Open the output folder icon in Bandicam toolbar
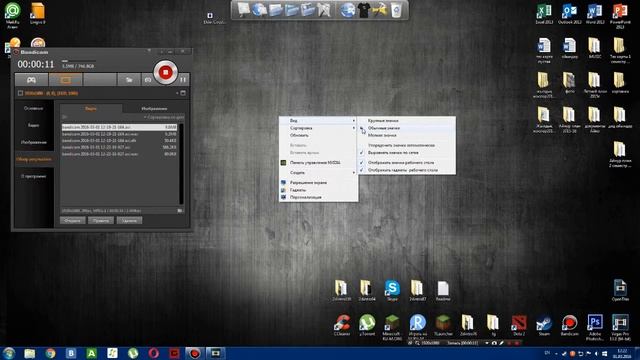The width and height of the screenshot is (640, 360). tap(129, 80)
